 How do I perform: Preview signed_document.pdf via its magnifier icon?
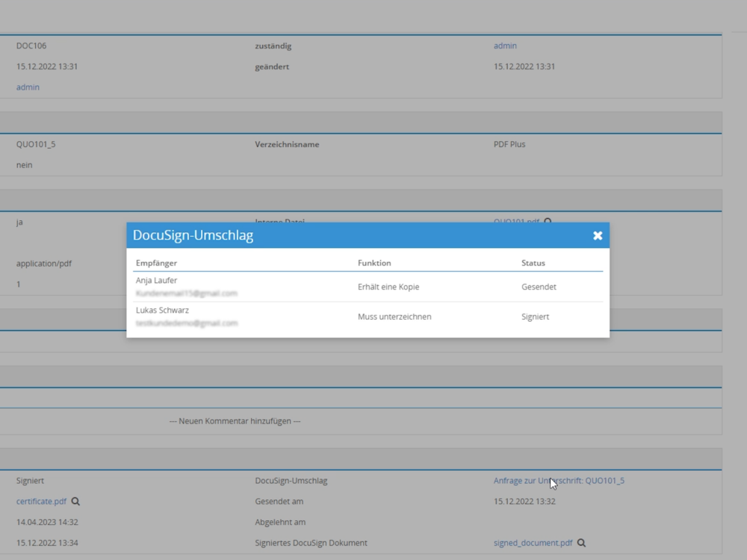(x=581, y=544)
